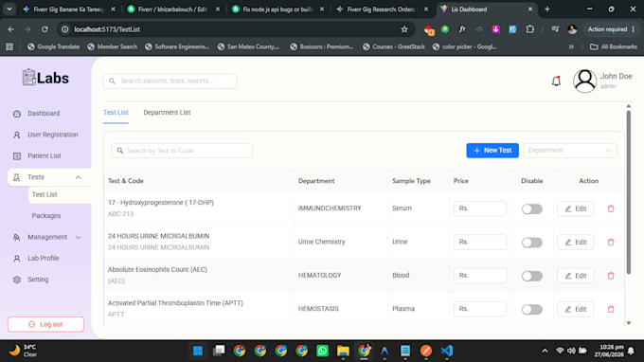Reload the browser page
The width and height of the screenshot is (644, 362).
pos(45,29)
